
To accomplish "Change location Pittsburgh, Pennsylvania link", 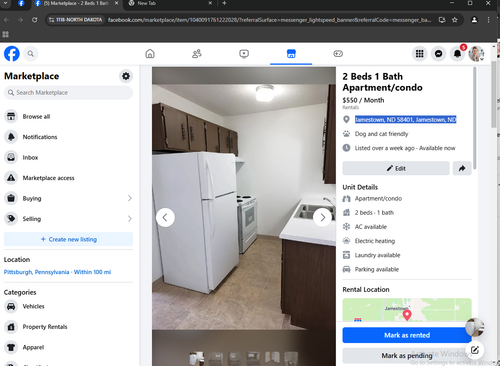I will coord(57,272).
